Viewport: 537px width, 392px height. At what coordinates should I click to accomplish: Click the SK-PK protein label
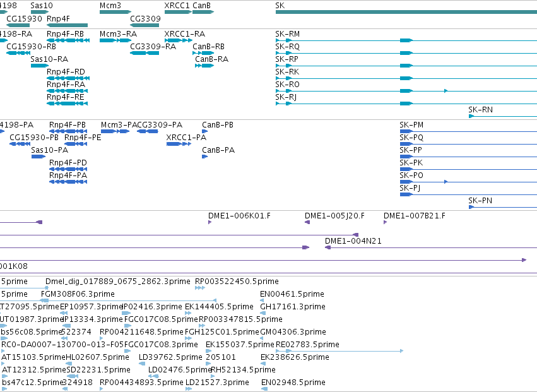click(x=411, y=163)
